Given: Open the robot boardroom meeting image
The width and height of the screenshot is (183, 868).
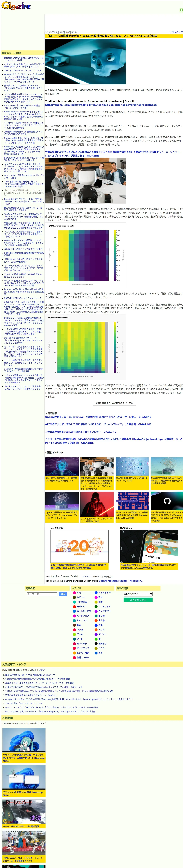Looking at the screenshot, I should tap(86, 181).
